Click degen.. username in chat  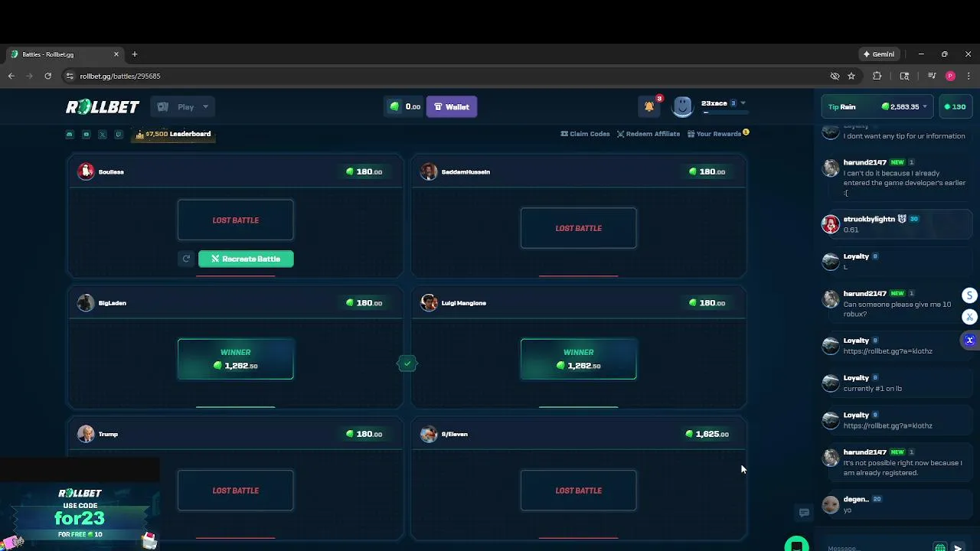[x=856, y=499]
